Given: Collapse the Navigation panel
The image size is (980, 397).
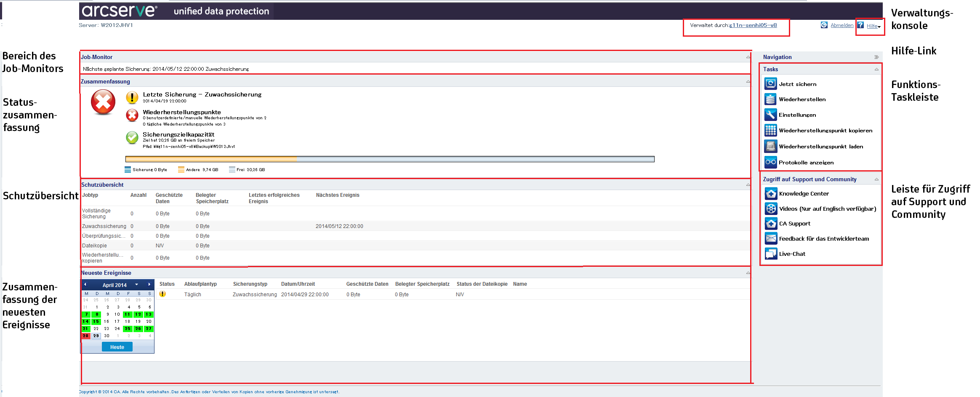Looking at the screenshot, I should click(877, 57).
